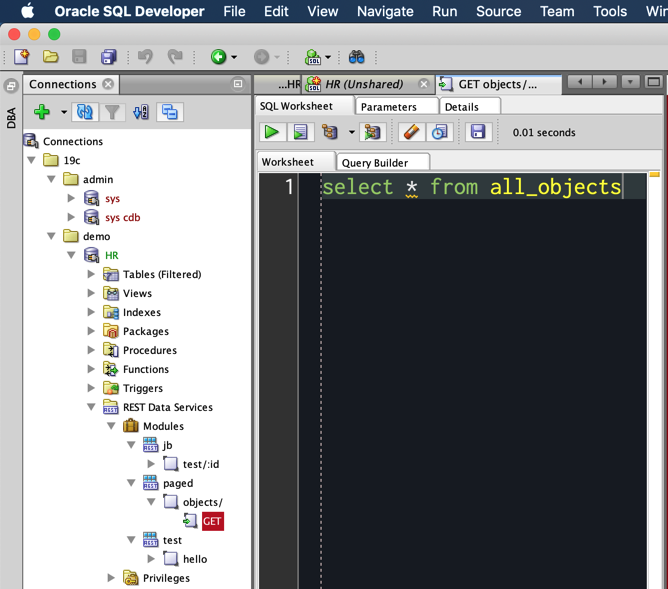Screen dimensions: 668x589
Task: Expand the sys cdb connection
Action: pyautogui.click(x=71, y=217)
